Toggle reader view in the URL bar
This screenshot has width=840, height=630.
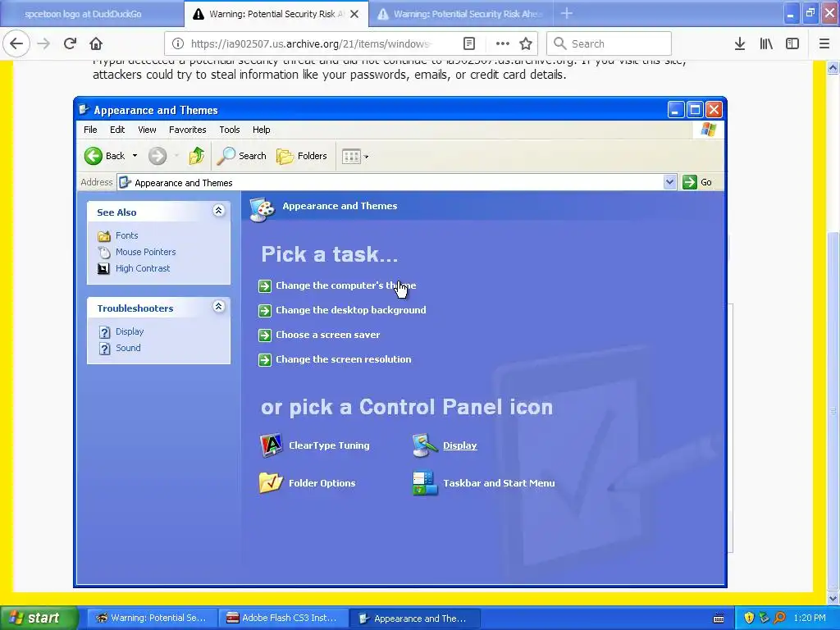click(x=469, y=44)
